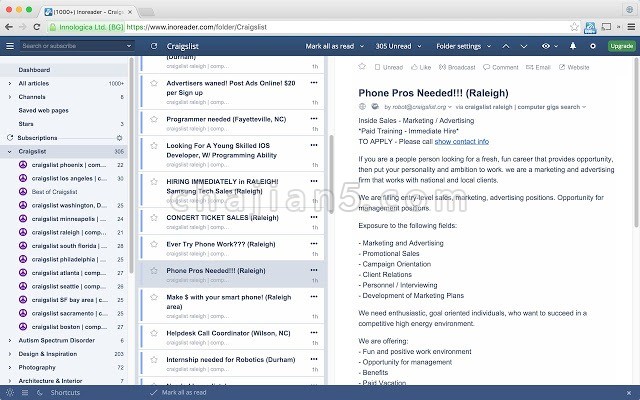Star HIRING IMMEDIATELY in RALEIGH article

(x=154, y=182)
